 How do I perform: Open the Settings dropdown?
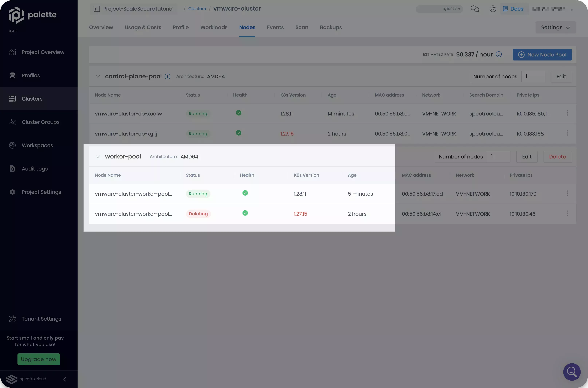point(556,28)
